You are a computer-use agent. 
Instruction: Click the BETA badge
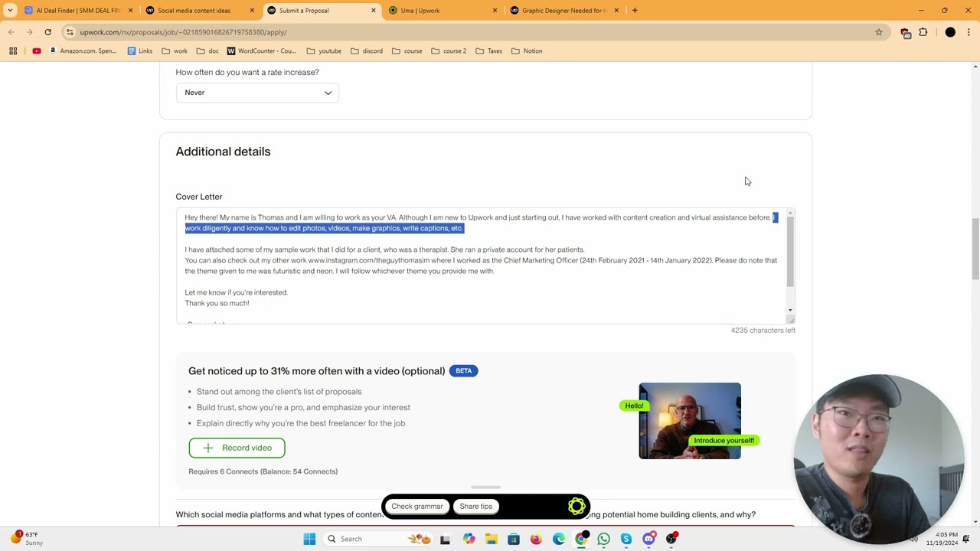(x=463, y=371)
